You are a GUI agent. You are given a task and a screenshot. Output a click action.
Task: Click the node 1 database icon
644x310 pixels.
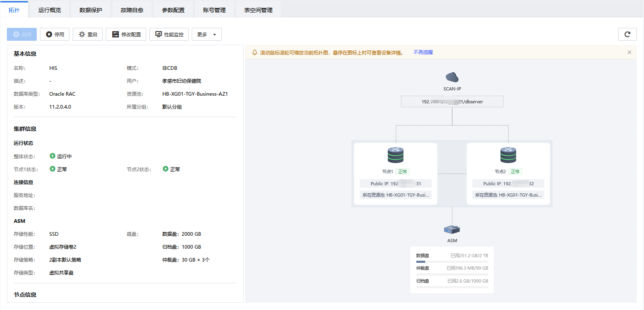click(x=395, y=155)
